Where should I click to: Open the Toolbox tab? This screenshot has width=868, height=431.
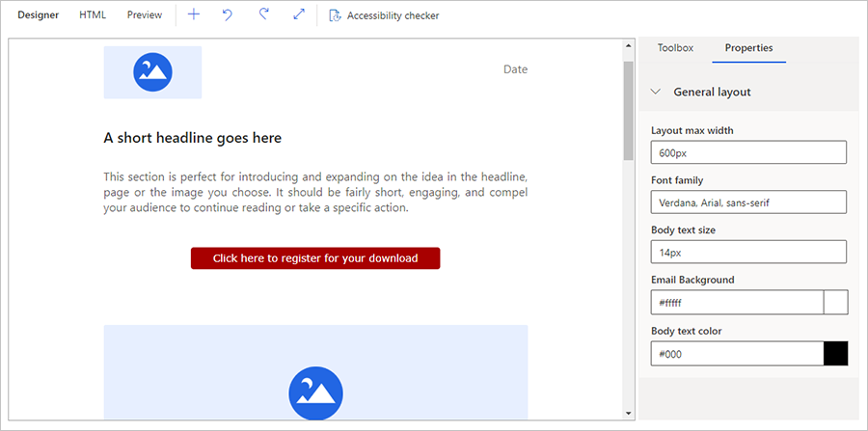[675, 47]
